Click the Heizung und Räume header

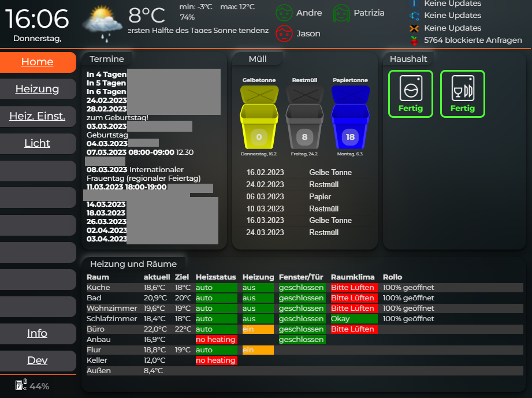pos(133,264)
